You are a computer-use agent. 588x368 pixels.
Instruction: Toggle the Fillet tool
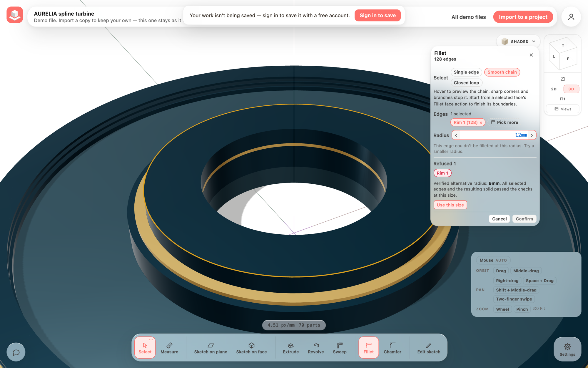[x=368, y=348]
